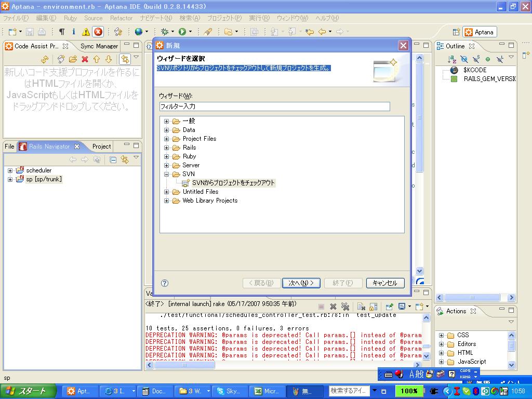Click the green Run button icon
Screen dimensions: 532x399
click(182, 32)
